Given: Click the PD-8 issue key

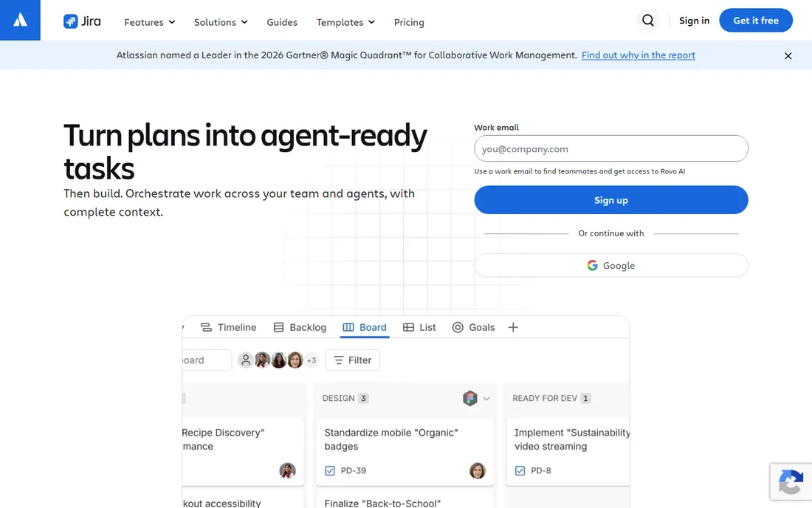Looking at the screenshot, I should [x=540, y=471].
